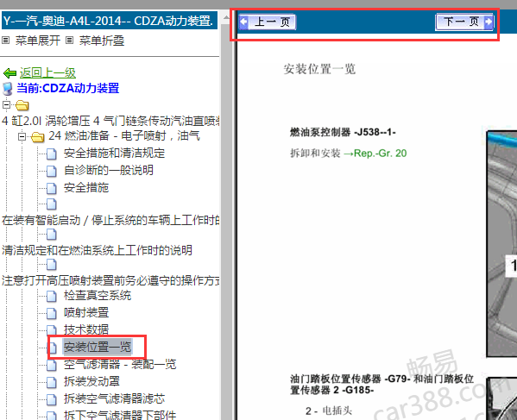Open 技术数据 tree entry
517x420 pixels.
[86, 329]
